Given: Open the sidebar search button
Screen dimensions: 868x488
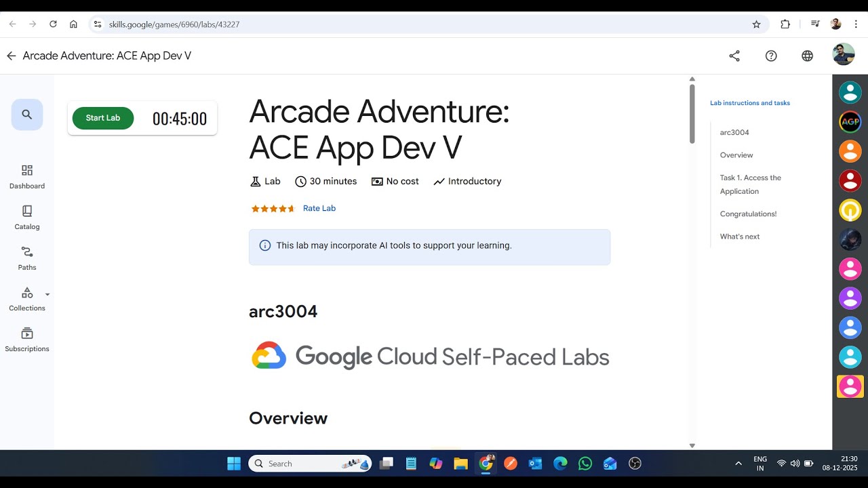Looking at the screenshot, I should (27, 115).
